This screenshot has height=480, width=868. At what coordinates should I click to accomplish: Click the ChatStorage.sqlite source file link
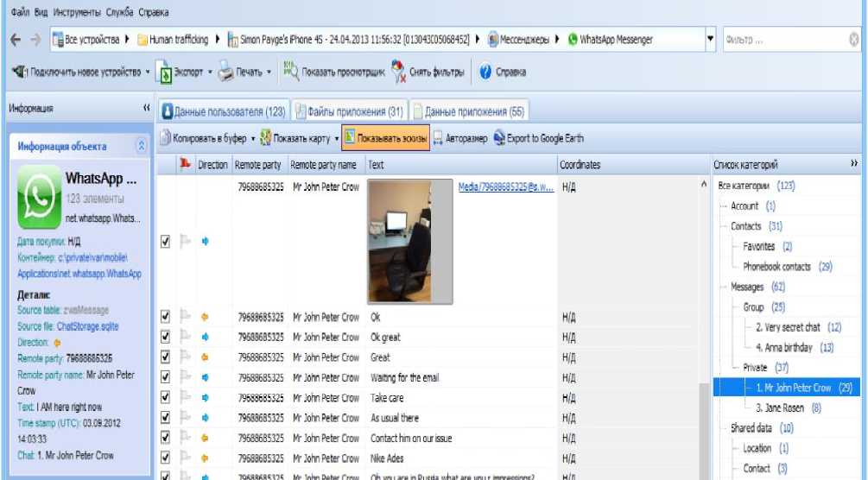tap(87, 326)
